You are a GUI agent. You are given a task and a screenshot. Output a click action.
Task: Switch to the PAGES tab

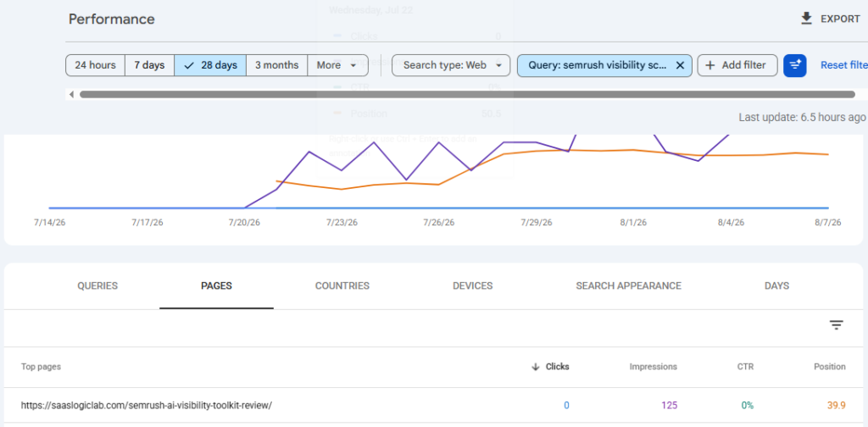point(216,286)
